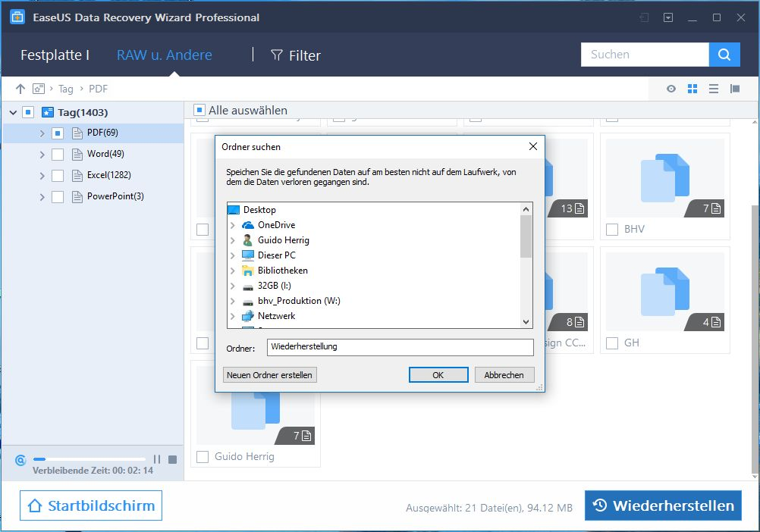The height and width of the screenshot is (532, 760).
Task: Click the Ausgewählt 21 Datei(en) status text
Action: (x=489, y=508)
